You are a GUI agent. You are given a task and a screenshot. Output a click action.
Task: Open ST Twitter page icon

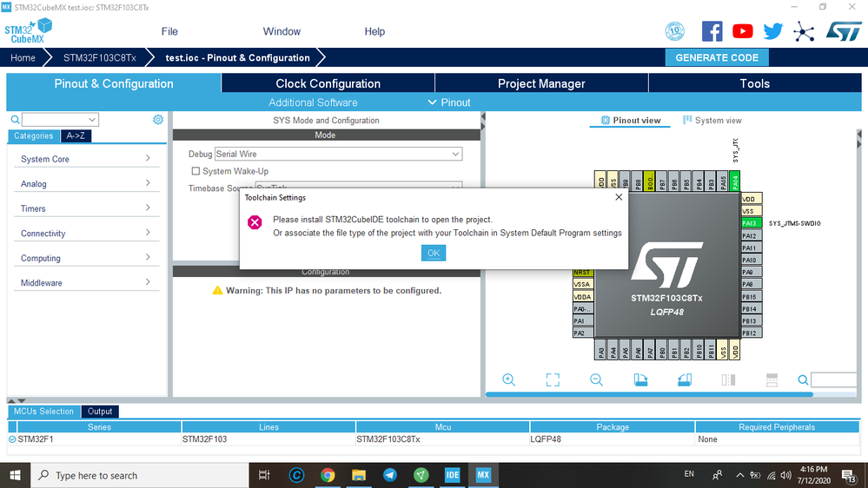pyautogui.click(x=772, y=31)
